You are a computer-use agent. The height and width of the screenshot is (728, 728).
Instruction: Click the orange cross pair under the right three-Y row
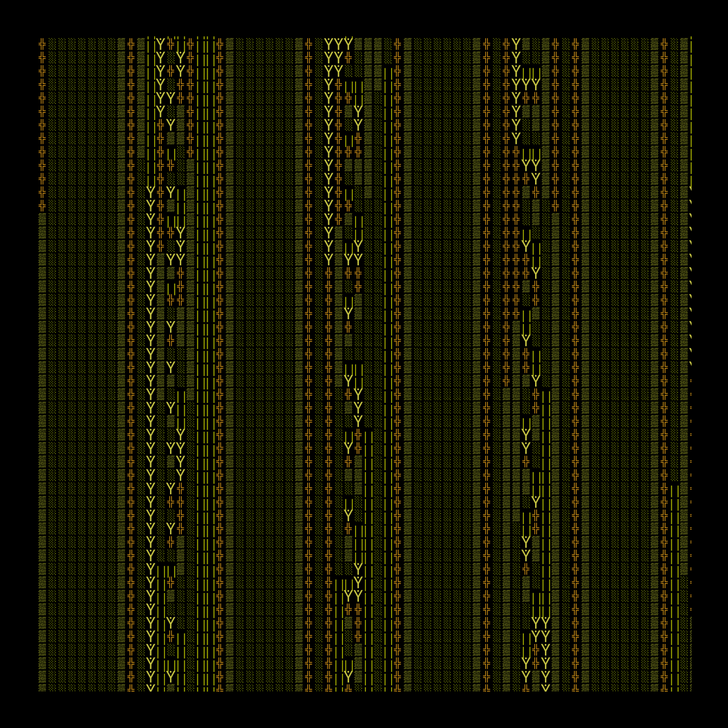pyautogui.click(x=531, y=98)
